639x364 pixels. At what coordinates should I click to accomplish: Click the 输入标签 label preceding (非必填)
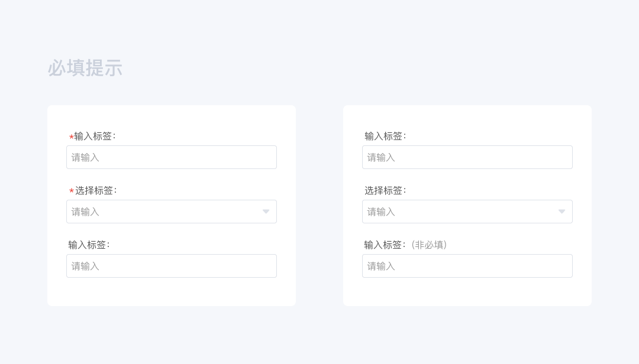coord(385,245)
